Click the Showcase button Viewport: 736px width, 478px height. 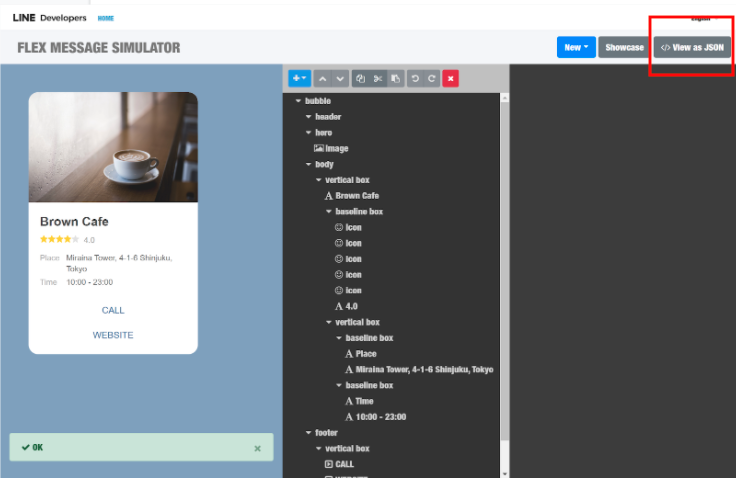[x=624, y=47]
